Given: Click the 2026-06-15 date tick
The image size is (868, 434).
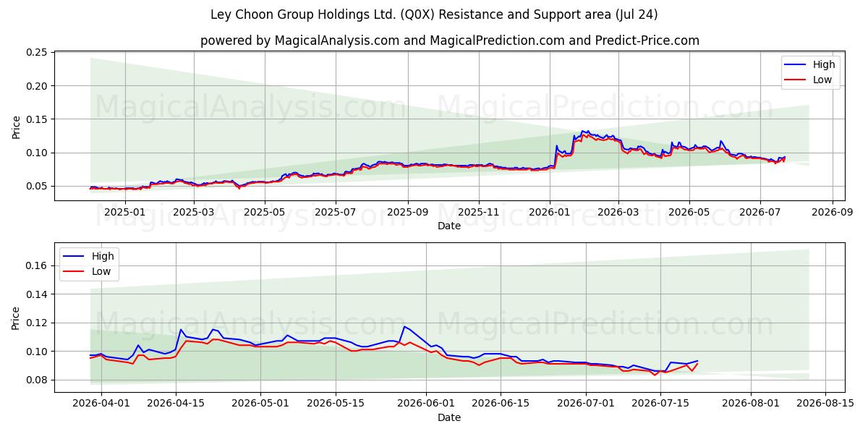Looking at the screenshot, I should pos(501,404).
